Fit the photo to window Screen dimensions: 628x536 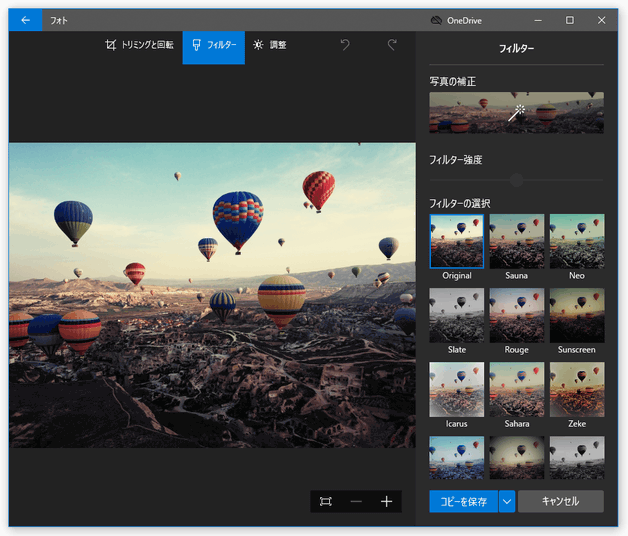point(326,501)
